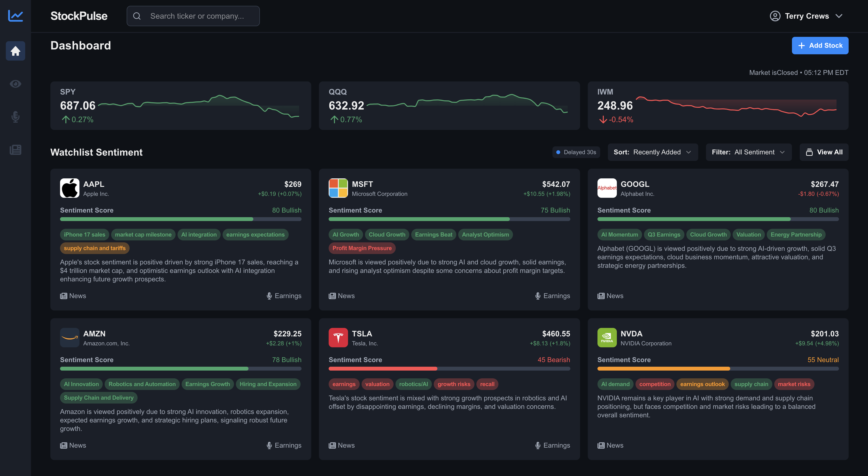
Task: Open the Terry Crews account dropdown chevron
Action: 839,16
